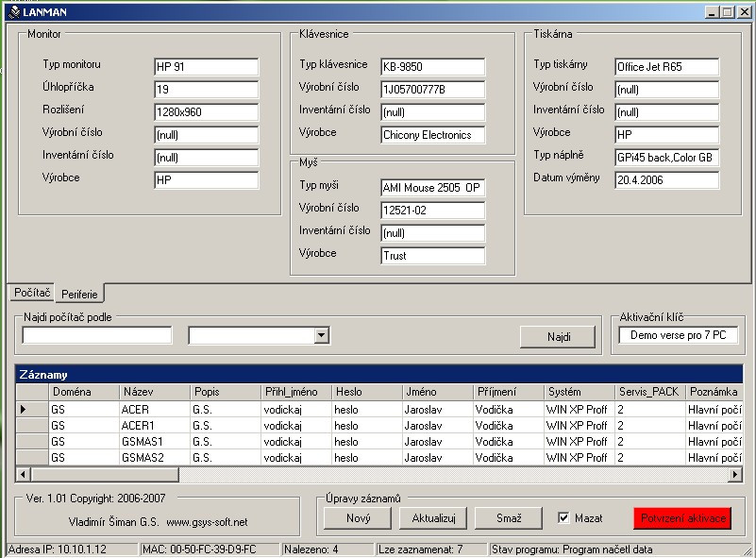The width and height of the screenshot is (756, 558).
Task: Click the Typ myši field
Action: click(432, 188)
